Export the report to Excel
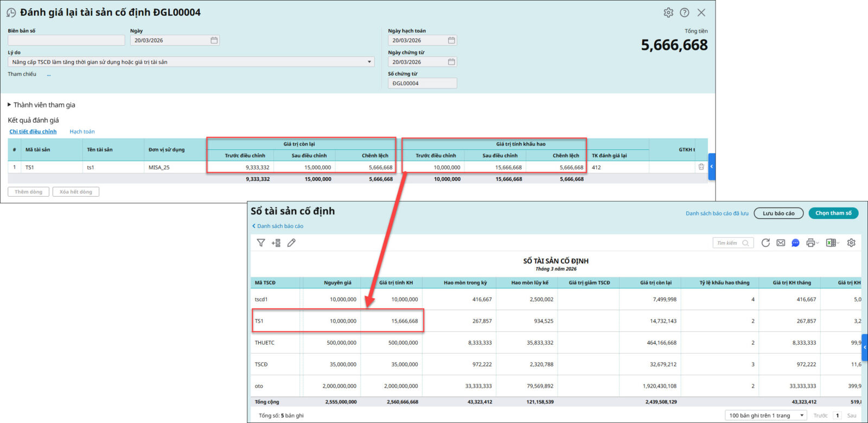Viewport: 868px width, 423px height. coord(831,243)
